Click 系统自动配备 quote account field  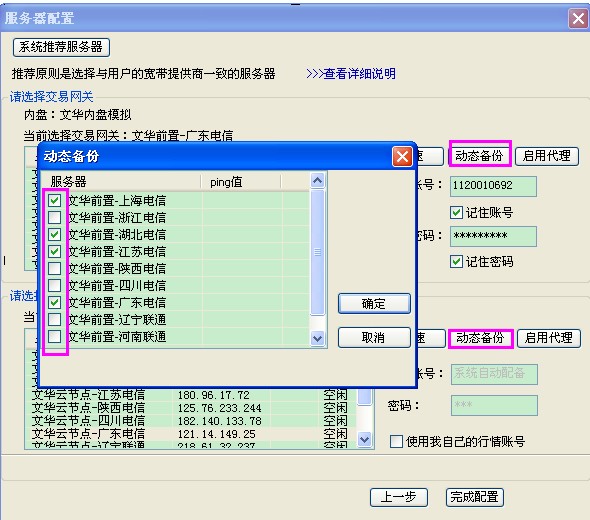494,374
